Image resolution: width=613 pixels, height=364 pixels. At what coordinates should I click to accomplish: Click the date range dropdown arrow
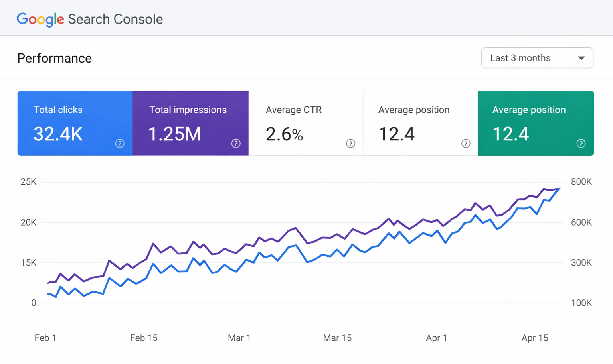click(x=581, y=58)
